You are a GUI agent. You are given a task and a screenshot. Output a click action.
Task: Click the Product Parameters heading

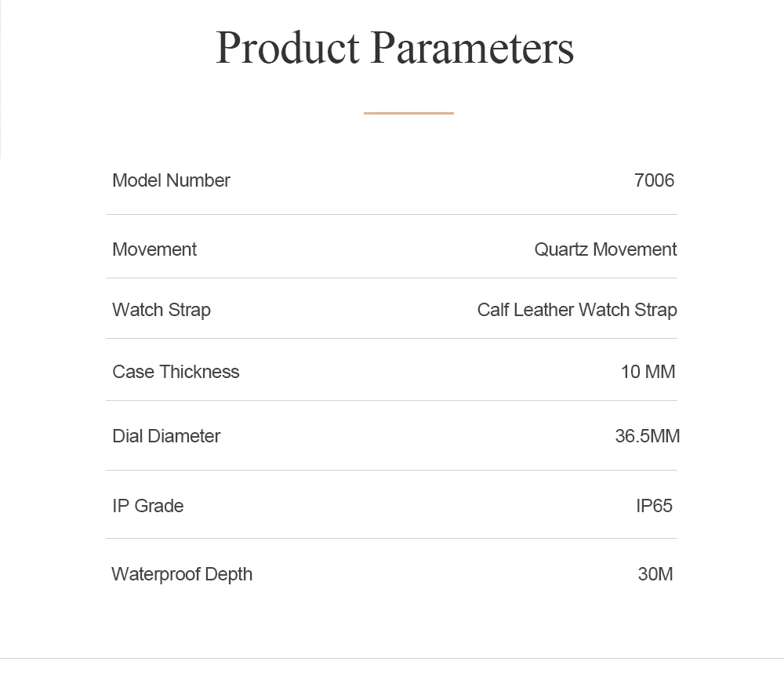pos(394,48)
